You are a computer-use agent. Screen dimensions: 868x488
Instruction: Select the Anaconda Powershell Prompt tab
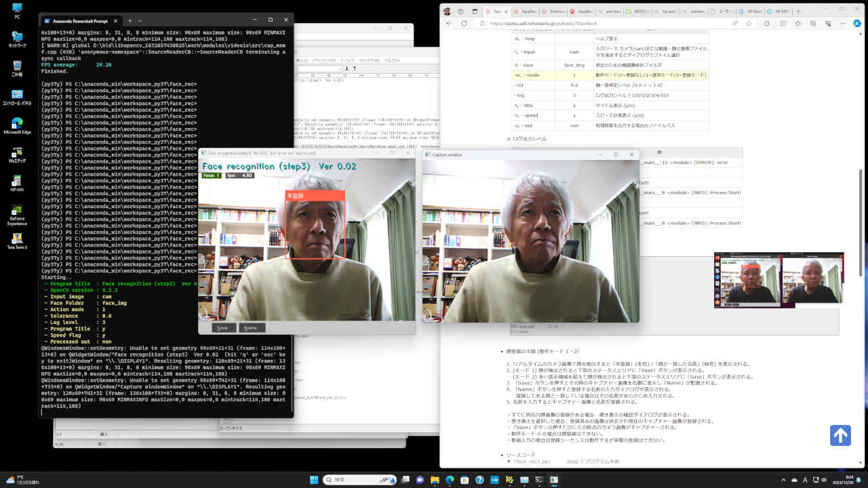[x=77, y=20]
